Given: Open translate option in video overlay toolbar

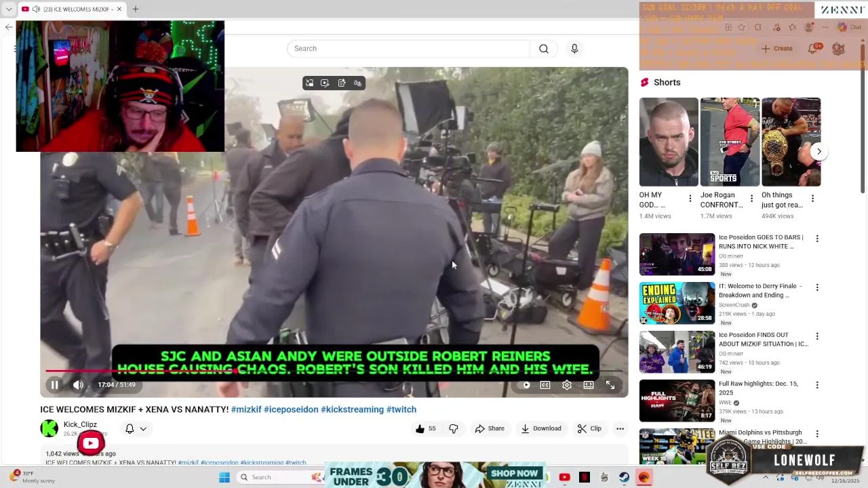Looking at the screenshot, I should pyautogui.click(x=357, y=83).
